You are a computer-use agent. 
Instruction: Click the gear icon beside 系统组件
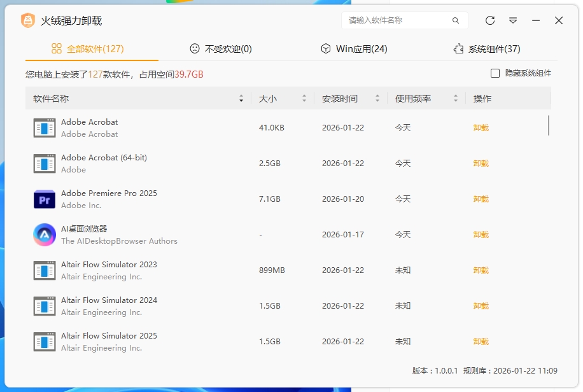point(458,48)
